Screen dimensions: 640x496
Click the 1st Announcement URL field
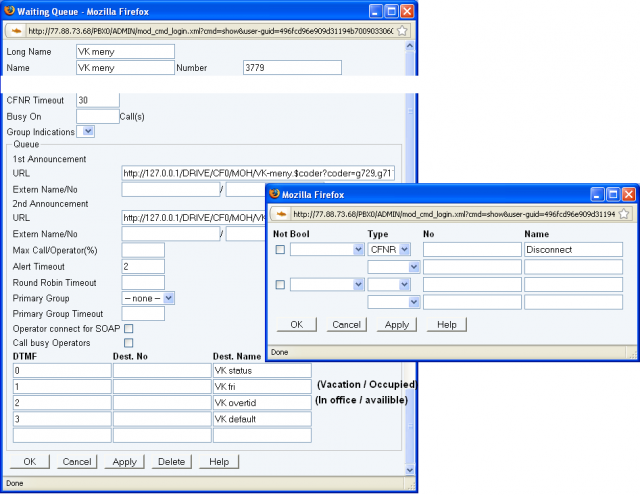[258, 173]
